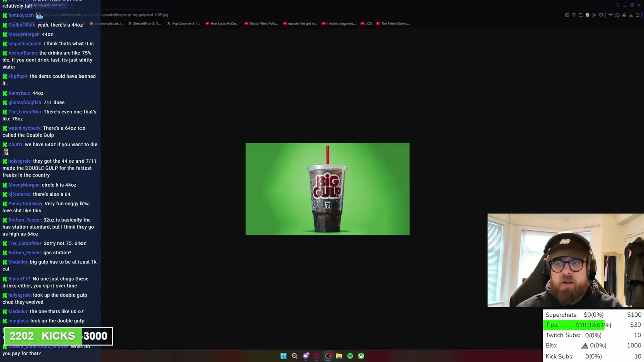
Task: Click the paper-plane send icon in toolbar
Action: pos(594,15)
